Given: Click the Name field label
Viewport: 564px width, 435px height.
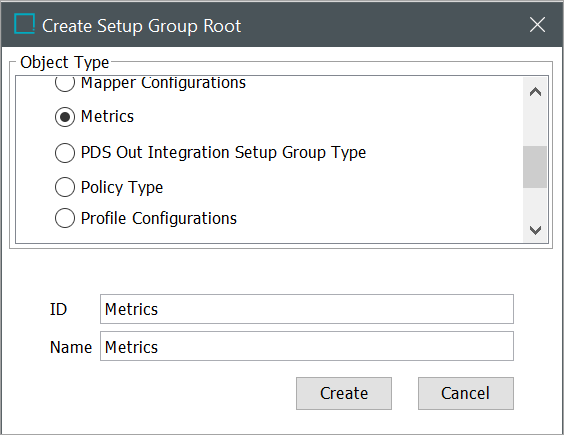Looking at the screenshot, I should pyautogui.click(x=71, y=347).
